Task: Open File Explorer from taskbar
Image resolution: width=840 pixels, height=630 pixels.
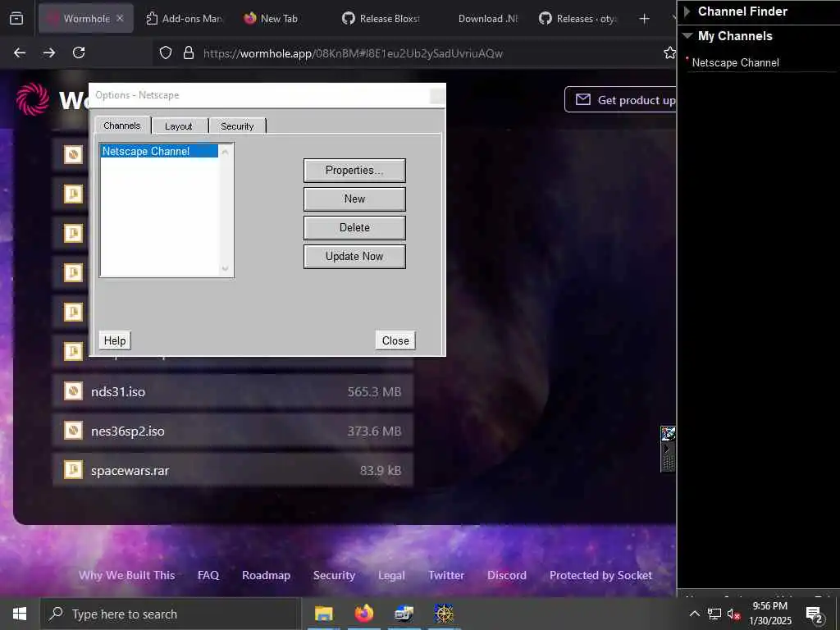Action: [323, 614]
